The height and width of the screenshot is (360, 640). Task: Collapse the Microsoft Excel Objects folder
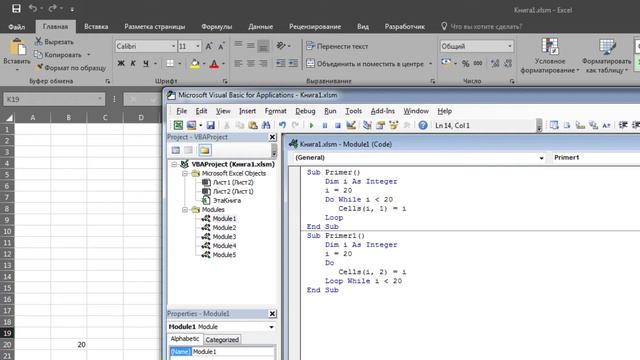(185, 173)
